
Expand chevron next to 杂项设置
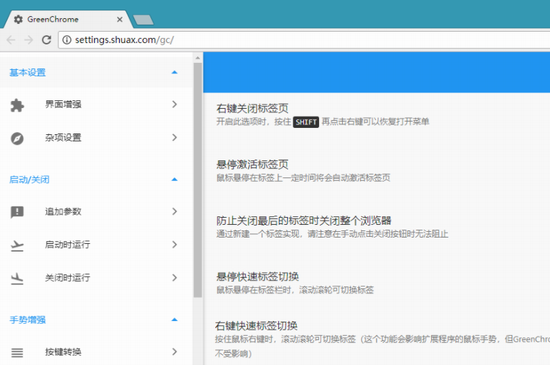(x=175, y=137)
